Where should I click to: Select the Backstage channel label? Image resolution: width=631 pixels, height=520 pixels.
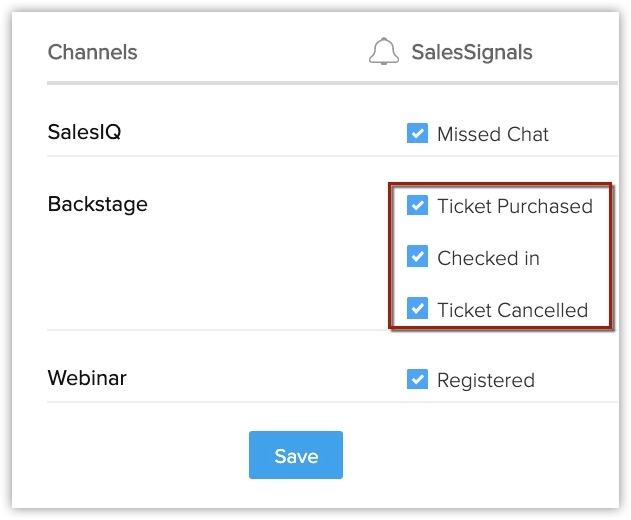point(97,204)
